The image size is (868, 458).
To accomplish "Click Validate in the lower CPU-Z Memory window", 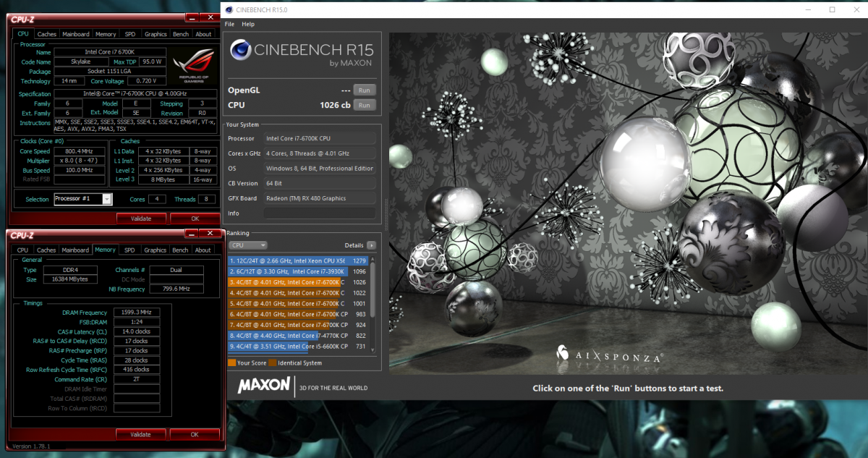I will click(140, 435).
